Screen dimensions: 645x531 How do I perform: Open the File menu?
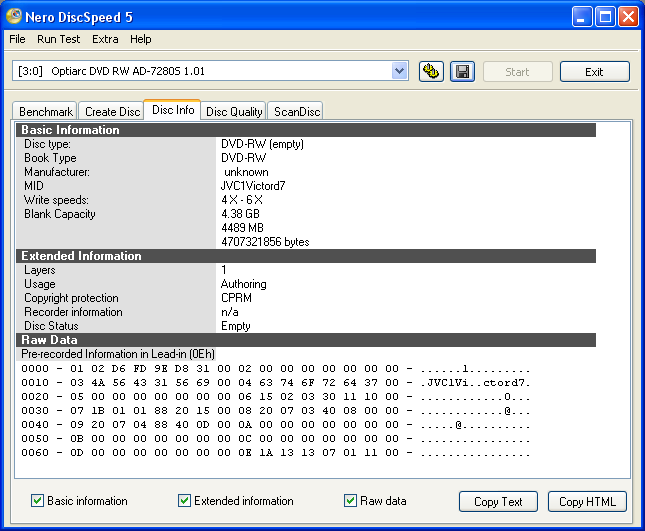[17, 39]
